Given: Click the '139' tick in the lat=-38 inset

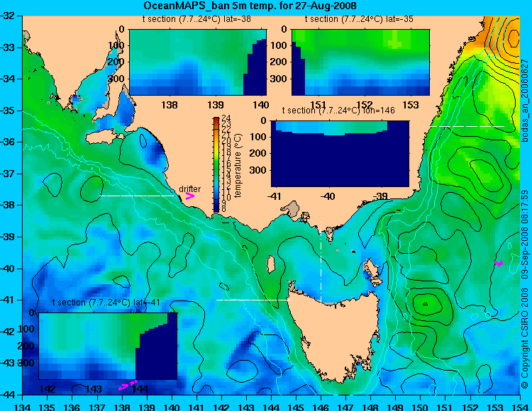Looking at the screenshot, I should click(x=216, y=105).
